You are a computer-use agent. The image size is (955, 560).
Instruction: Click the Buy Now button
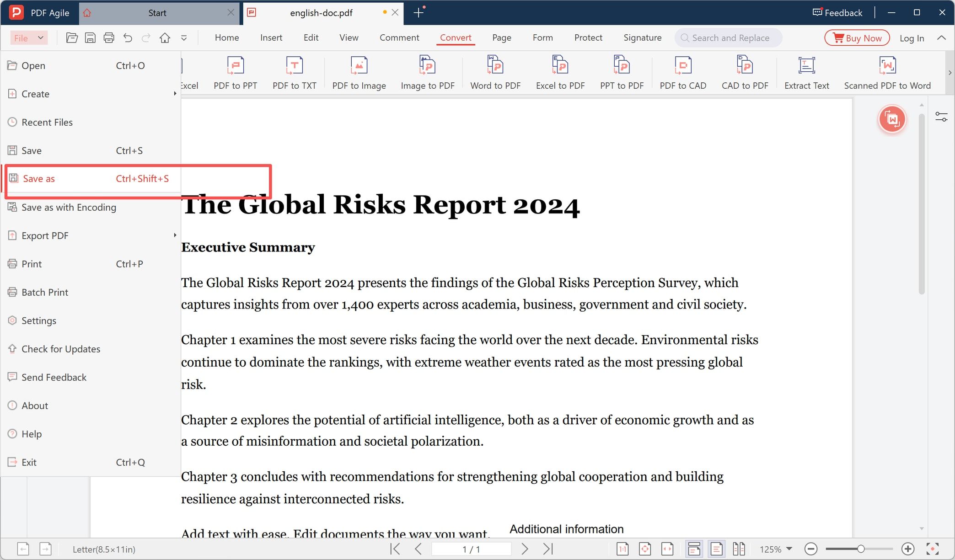click(x=857, y=38)
